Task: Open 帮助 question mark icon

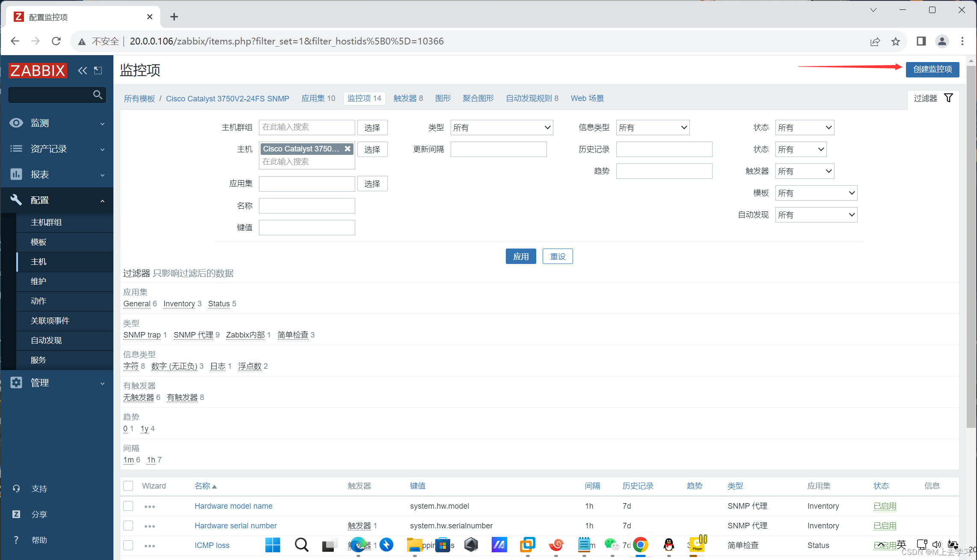Action: click(x=16, y=540)
